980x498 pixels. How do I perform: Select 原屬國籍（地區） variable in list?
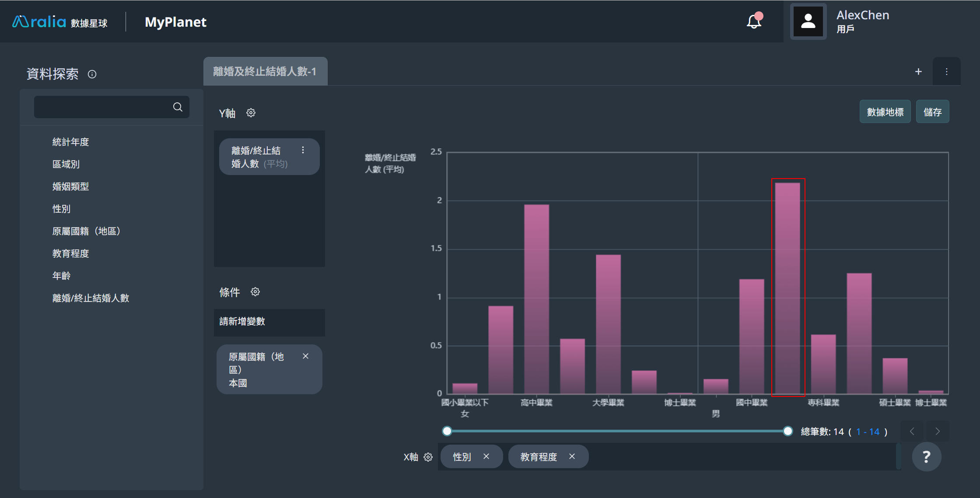(86, 231)
